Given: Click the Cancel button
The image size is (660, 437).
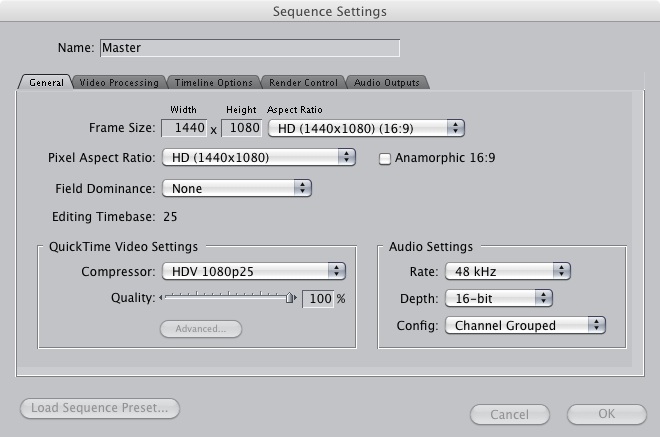Looking at the screenshot, I should (509, 414).
